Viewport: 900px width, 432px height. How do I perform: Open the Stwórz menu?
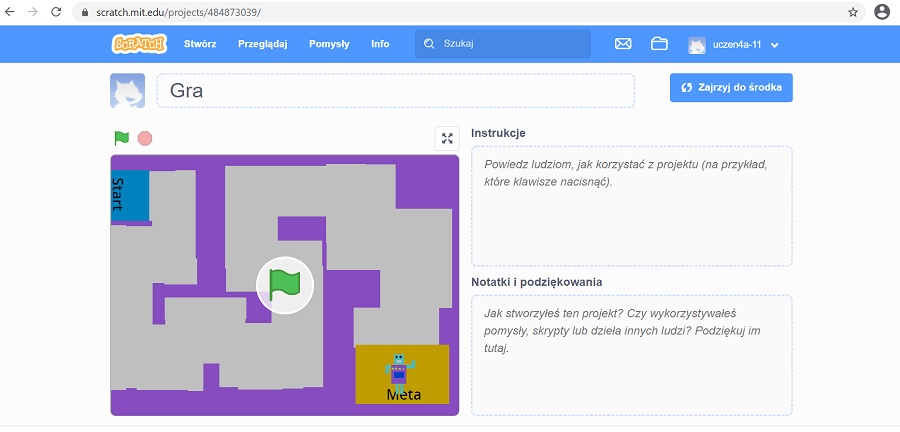point(200,44)
